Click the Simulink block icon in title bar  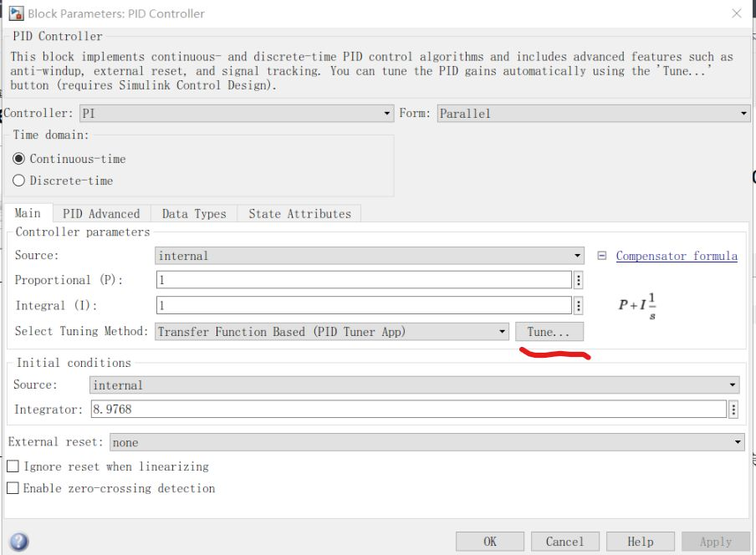[16, 13]
